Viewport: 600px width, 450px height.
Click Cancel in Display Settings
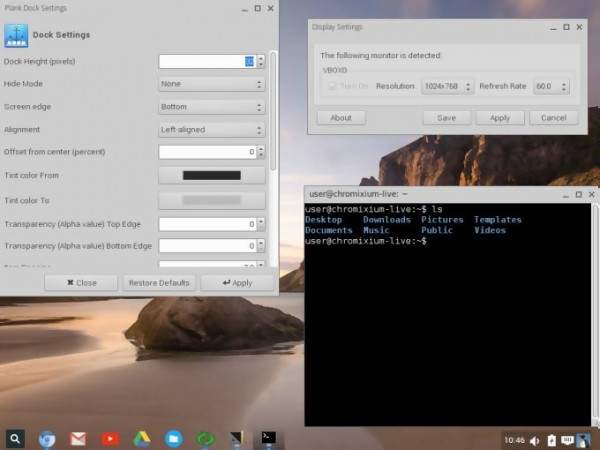(x=554, y=118)
